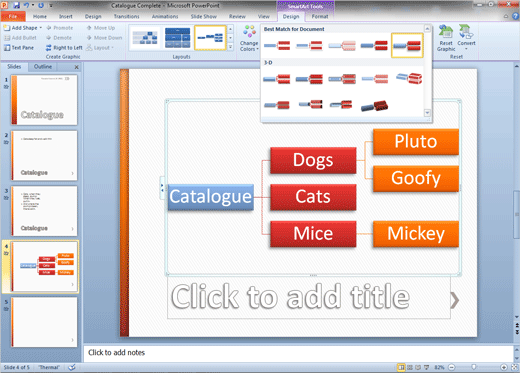Expand the Layout dropdown in Create Graphic
520x373 pixels.
tap(100, 48)
